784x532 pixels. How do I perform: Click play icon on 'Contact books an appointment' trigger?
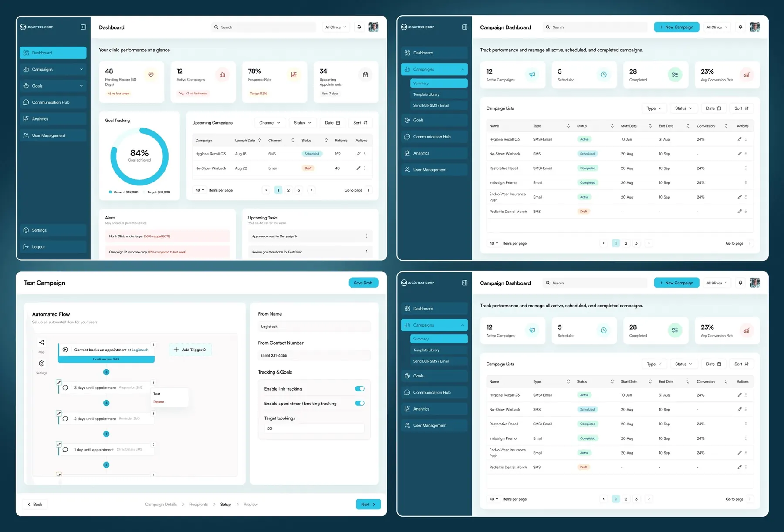pyautogui.click(x=65, y=350)
